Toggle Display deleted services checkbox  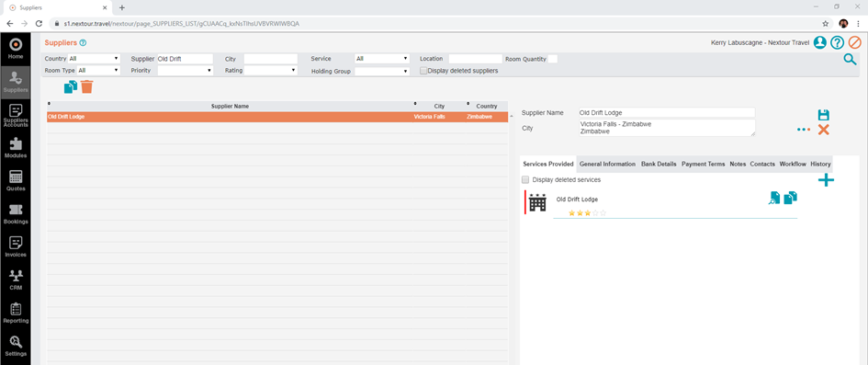525,180
